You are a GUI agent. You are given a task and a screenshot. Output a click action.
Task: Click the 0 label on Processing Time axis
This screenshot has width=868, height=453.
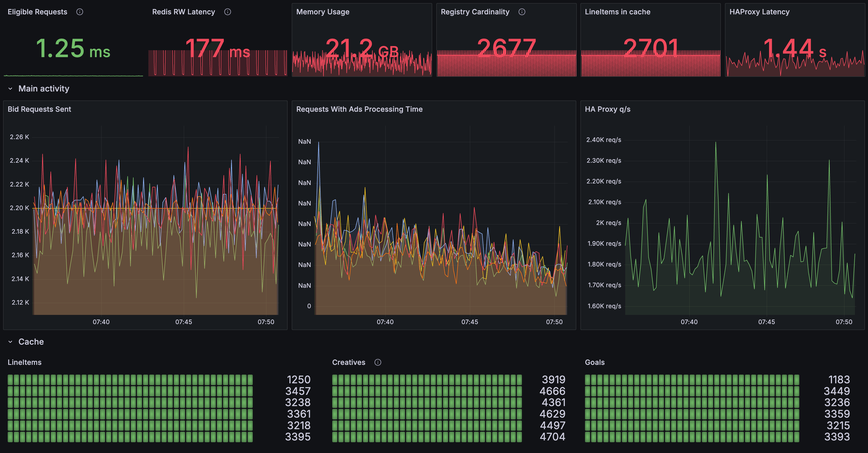[309, 306]
